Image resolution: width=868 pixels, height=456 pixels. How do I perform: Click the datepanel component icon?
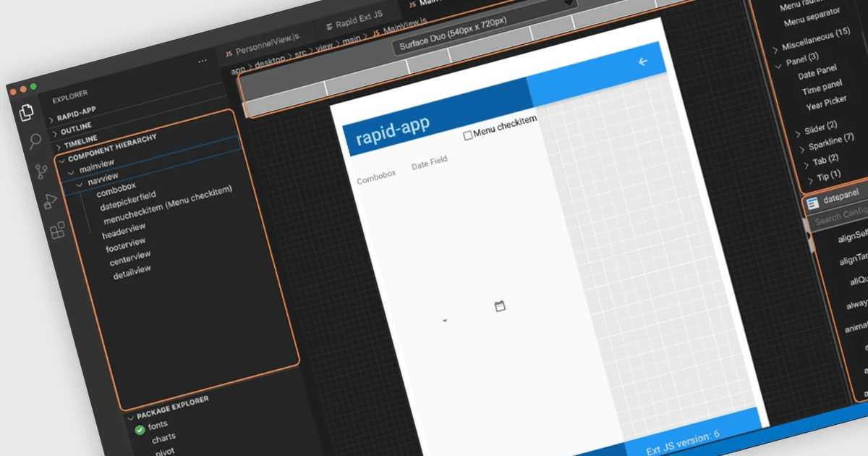tap(813, 203)
